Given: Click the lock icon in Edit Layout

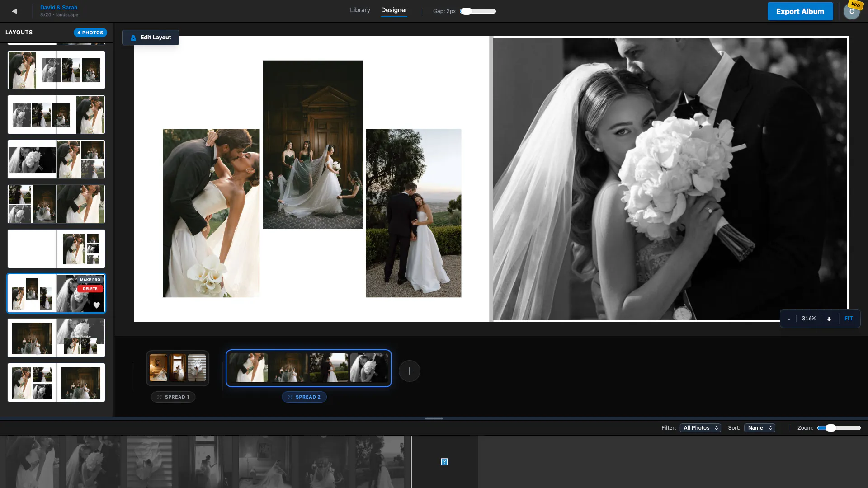Looking at the screenshot, I should [133, 38].
